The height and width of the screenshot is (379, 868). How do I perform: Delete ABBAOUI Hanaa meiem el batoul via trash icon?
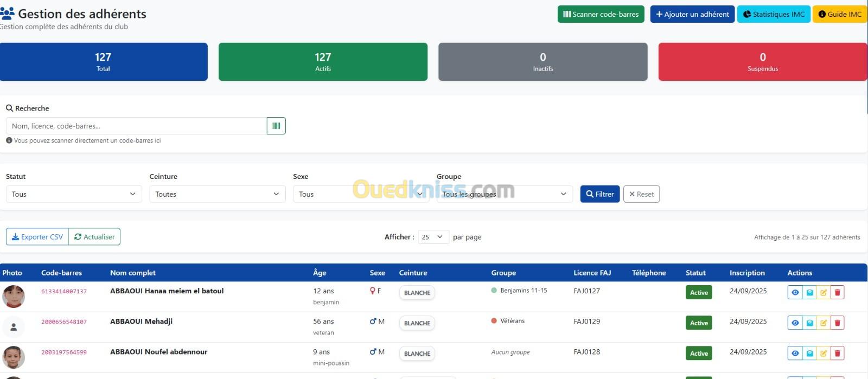click(x=837, y=292)
